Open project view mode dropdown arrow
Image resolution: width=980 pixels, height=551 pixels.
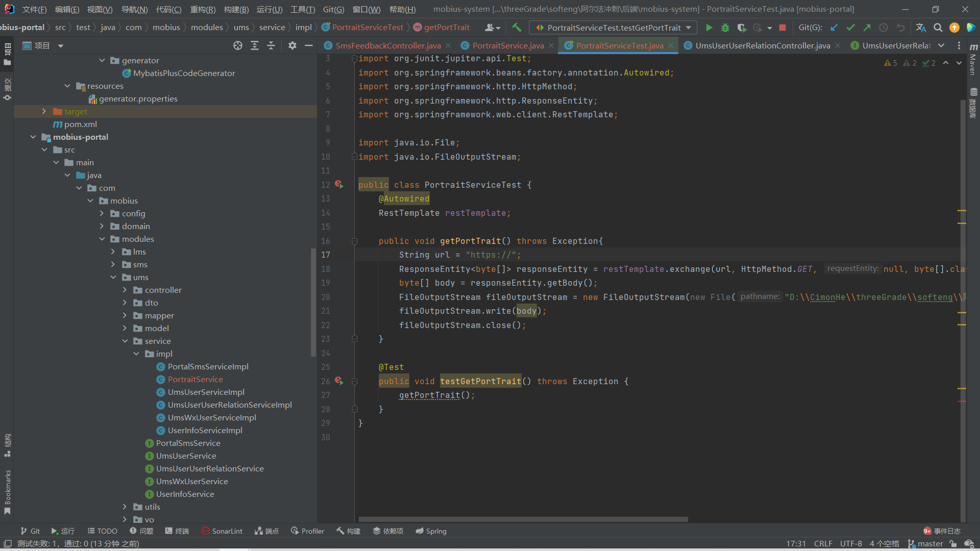61,45
